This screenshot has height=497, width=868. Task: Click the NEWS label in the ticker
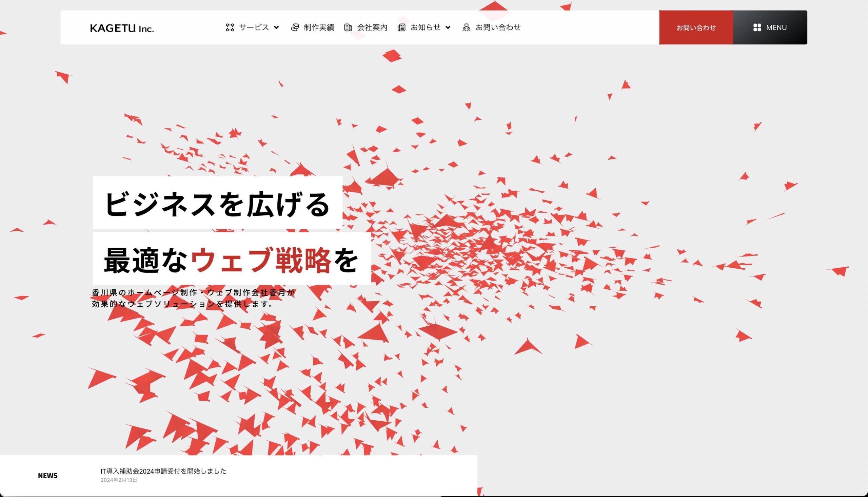(48, 476)
